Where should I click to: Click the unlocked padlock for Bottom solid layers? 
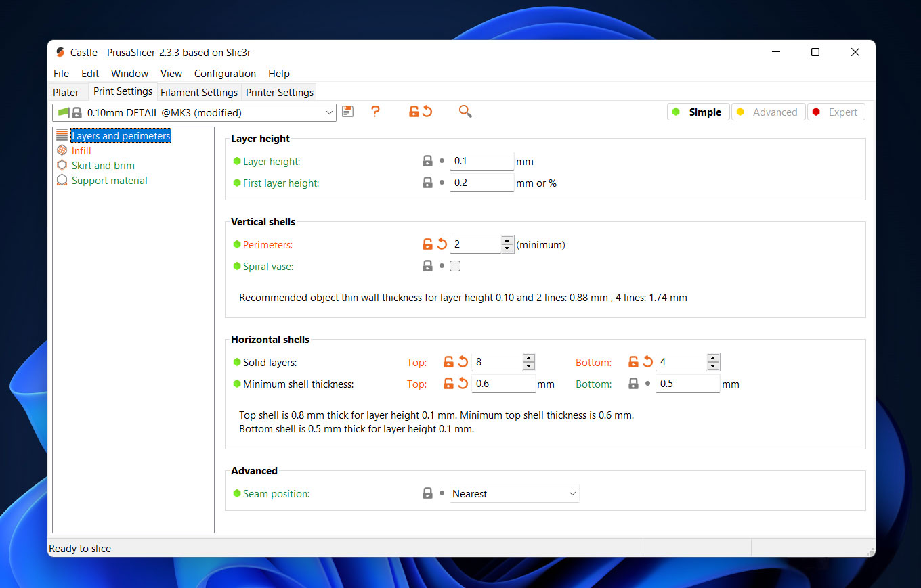coord(633,362)
